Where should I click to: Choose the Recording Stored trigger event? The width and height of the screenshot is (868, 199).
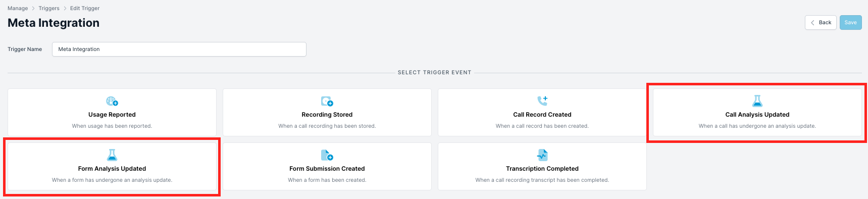pyautogui.click(x=327, y=112)
